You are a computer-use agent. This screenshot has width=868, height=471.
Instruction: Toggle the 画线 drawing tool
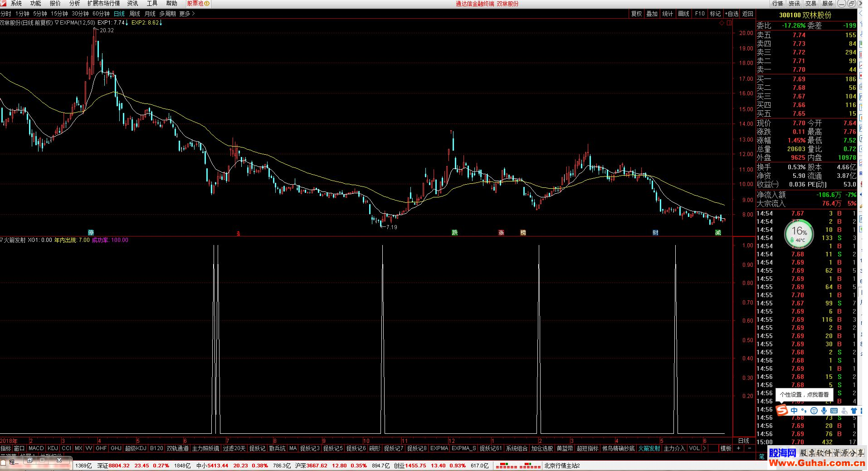point(683,14)
